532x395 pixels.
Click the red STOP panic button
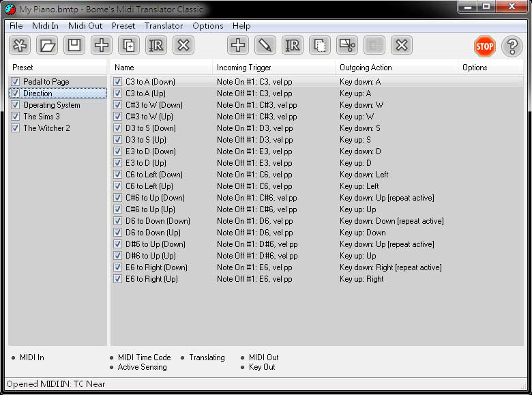coord(484,46)
